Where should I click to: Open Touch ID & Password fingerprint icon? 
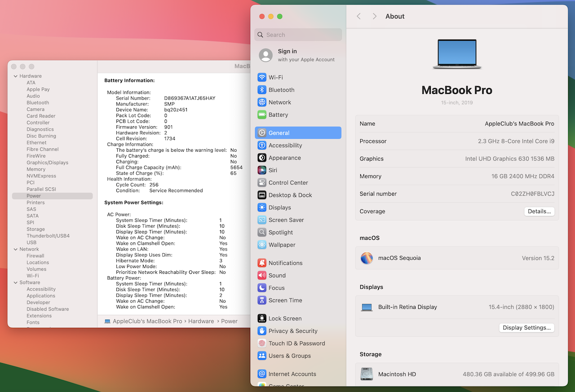pos(262,344)
